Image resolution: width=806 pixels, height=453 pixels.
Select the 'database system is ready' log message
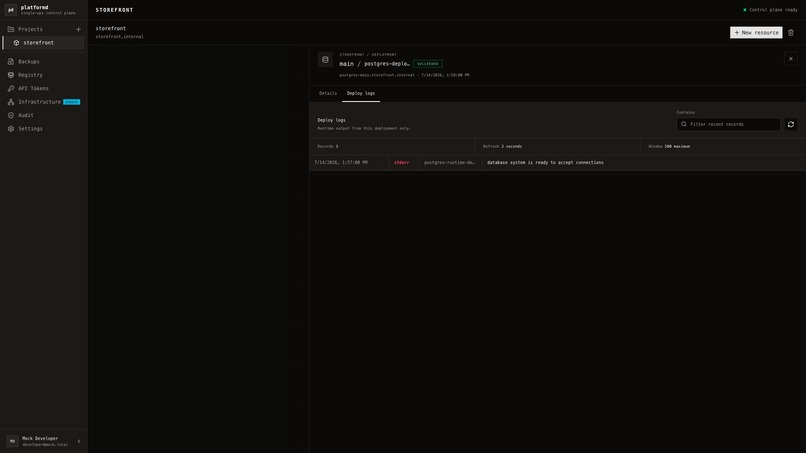click(x=545, y=162)
